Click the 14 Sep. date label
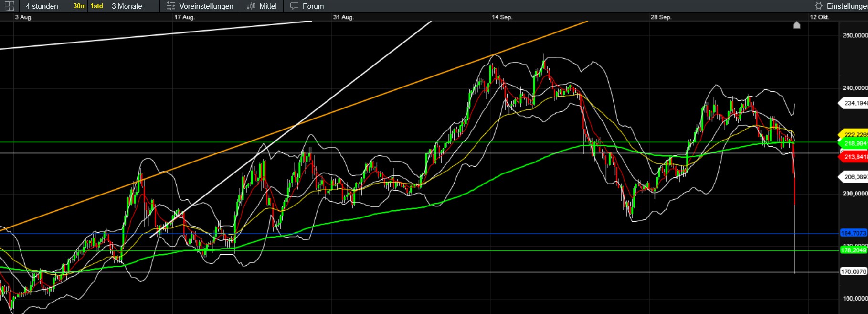Viewport: 868px width, 314px height. [502, 17]
